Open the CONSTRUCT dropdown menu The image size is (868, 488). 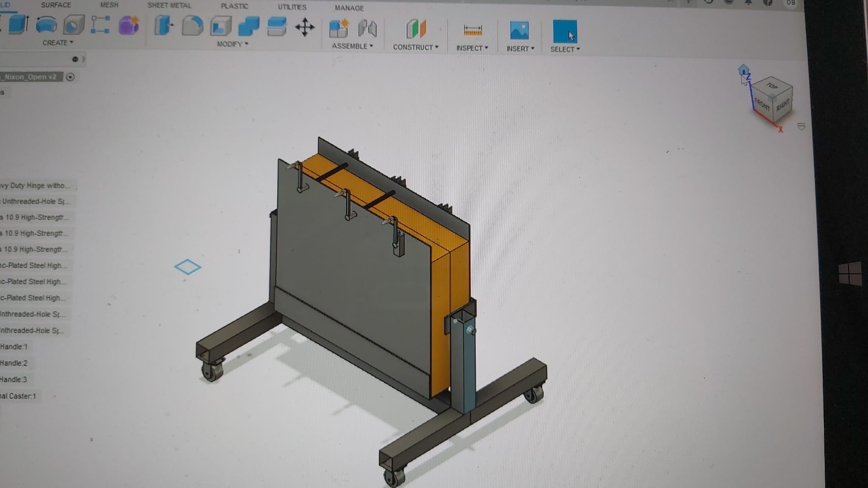(x=415, y=47)
